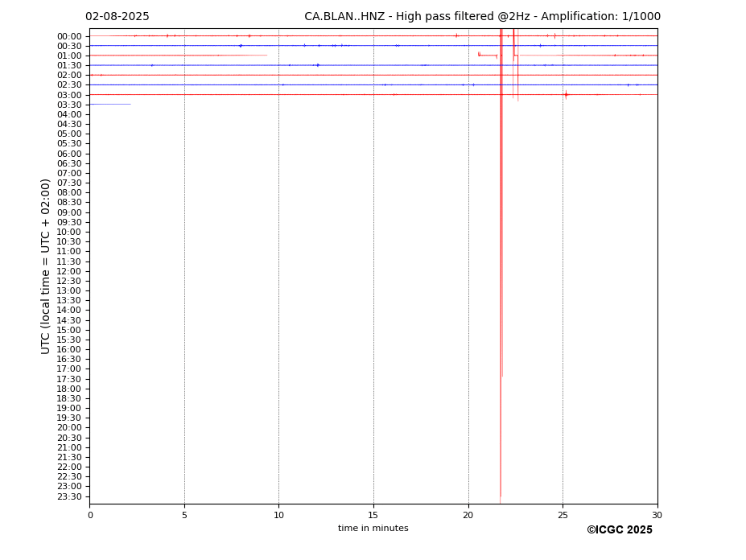Click the x-axis tick label 15
The image size is (746, 560).
point(373,515)
